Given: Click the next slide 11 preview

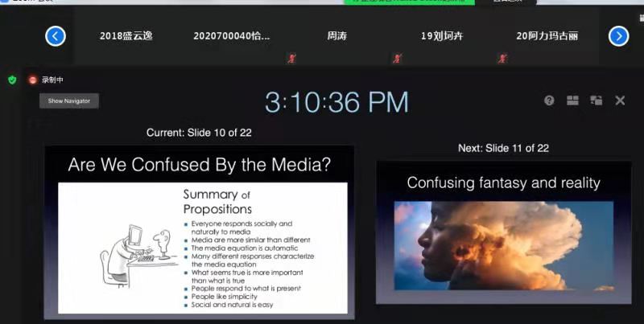Looking at the screenshot, I should coord(503,232).
